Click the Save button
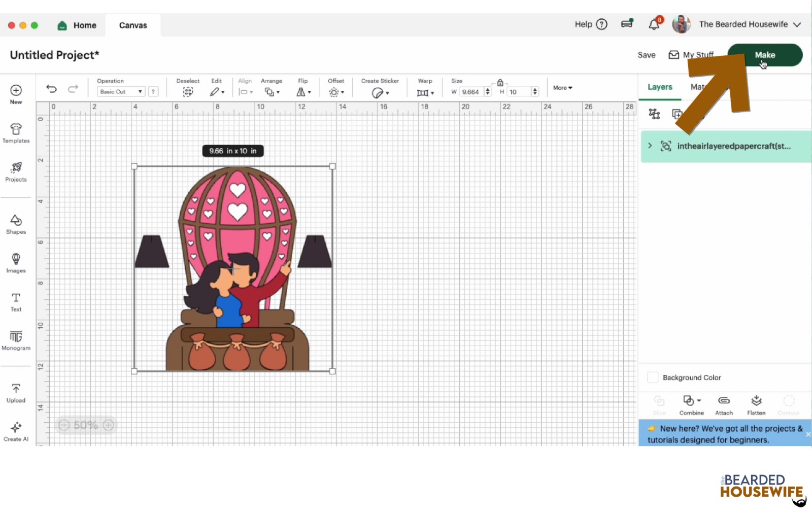812x516 pixels. point(647,55)
